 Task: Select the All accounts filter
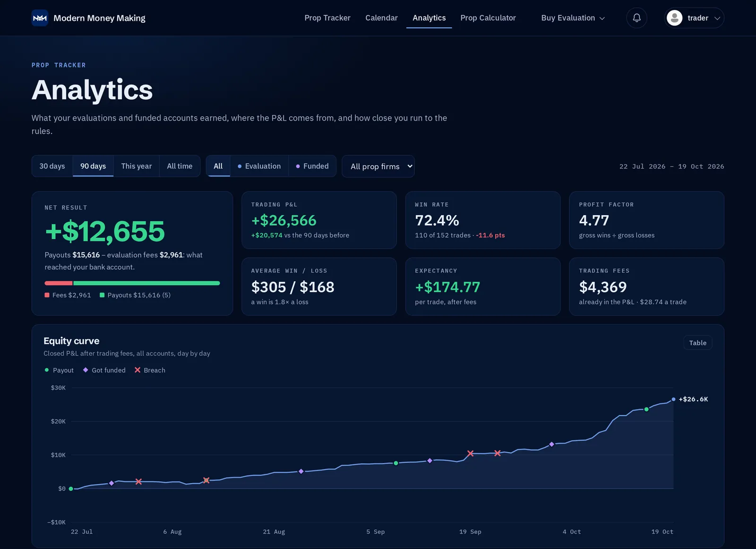[x=218, y=166]
